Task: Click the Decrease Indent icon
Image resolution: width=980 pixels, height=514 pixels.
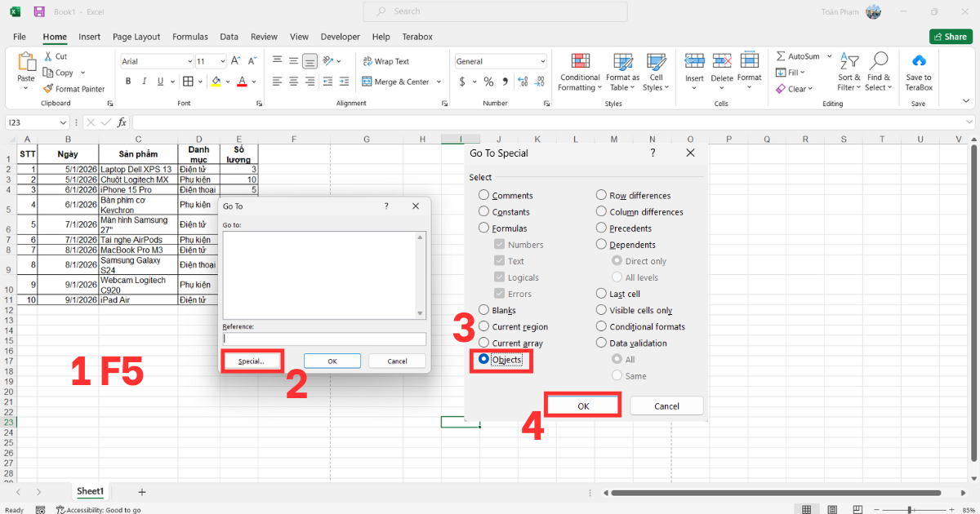Action: (x=329, y=82)
